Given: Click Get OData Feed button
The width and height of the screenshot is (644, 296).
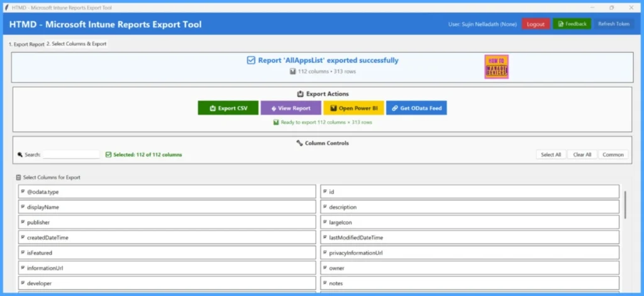Looking at the screenshot, I should pyautogui.click(x=416, y=108).
